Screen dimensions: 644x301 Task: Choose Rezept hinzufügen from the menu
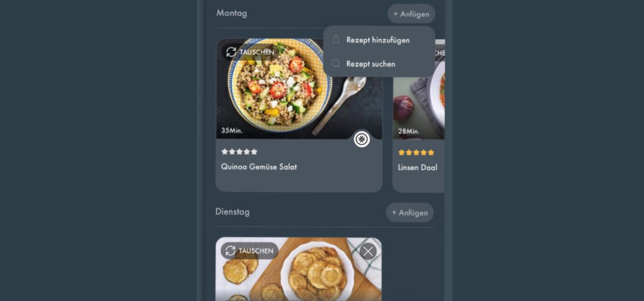pos(378,40)
